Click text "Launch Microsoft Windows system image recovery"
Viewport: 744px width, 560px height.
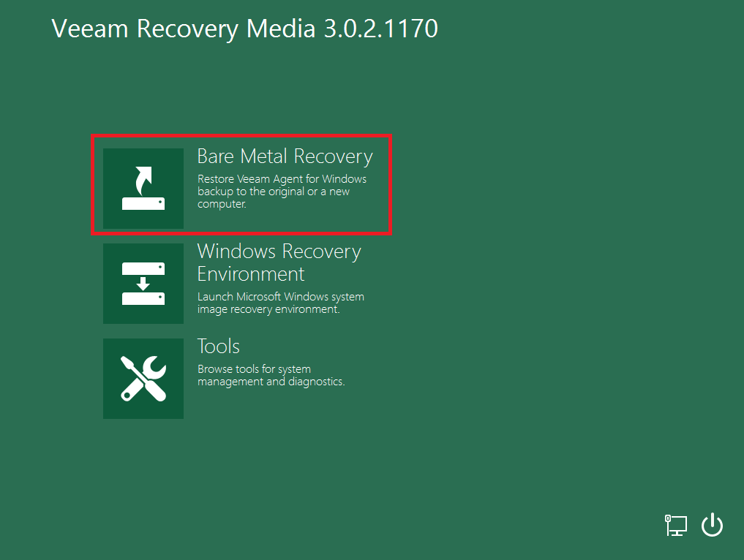(x=281, y=303)
